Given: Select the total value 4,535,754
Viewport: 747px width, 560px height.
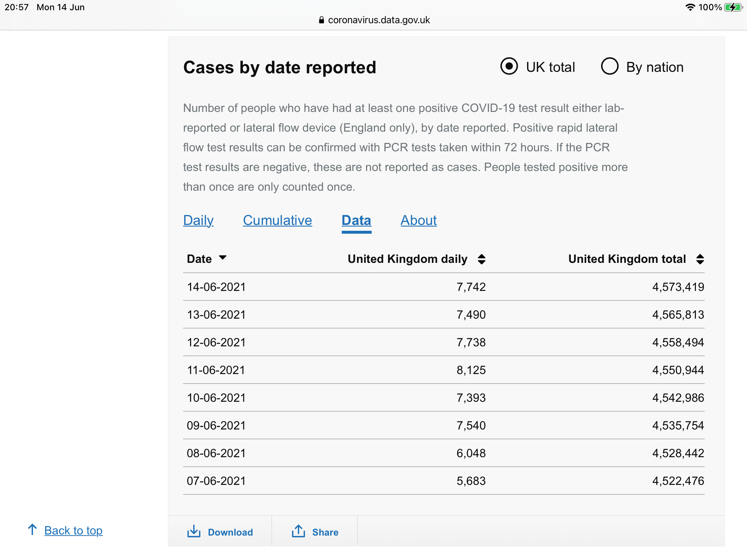Looking at the screenshot, I should pyautogui.click(x=678, y=425).
